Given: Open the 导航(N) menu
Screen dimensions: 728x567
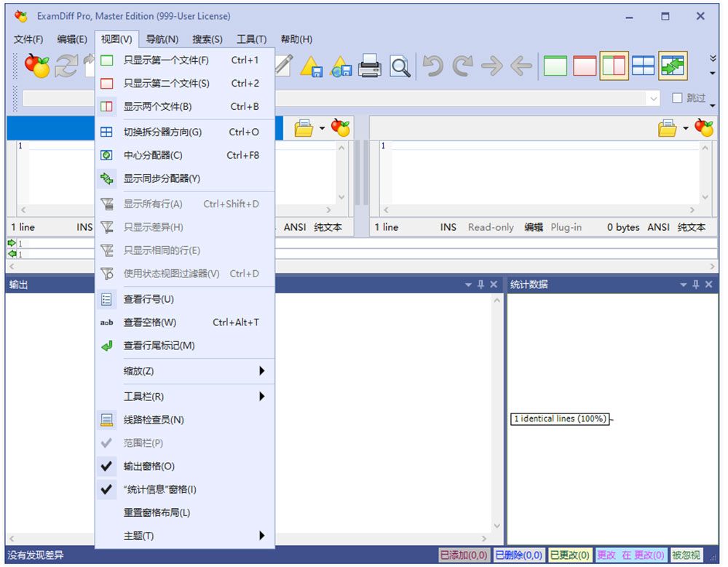Looking at the screenshot, I should (x=162, y=39).
